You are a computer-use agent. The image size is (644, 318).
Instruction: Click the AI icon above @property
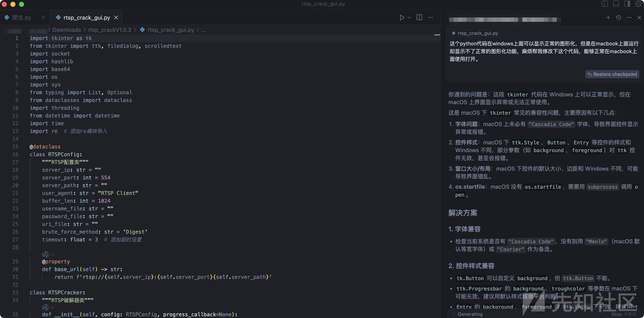point(46,255)
